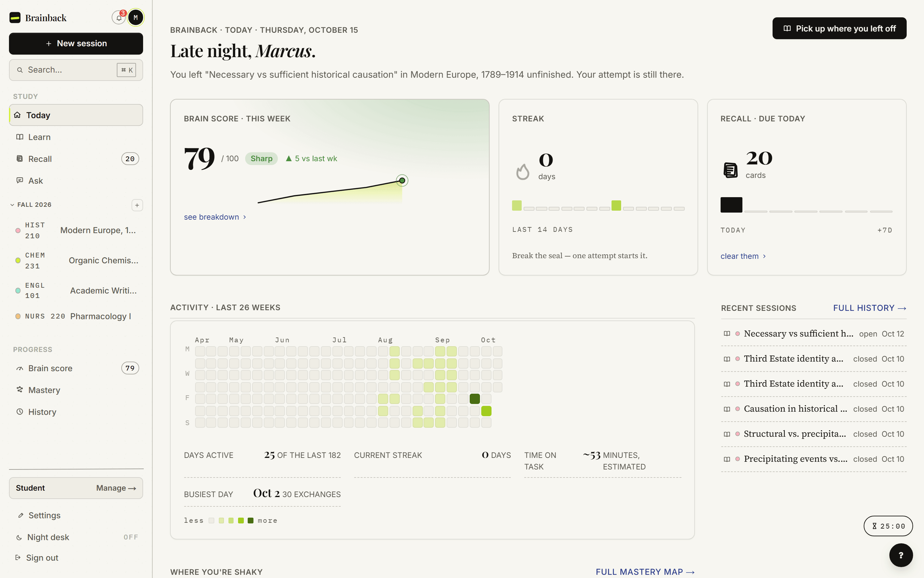
Task: Click the streak flame icon
Action: pyautogui.click(x=523, y=172)
